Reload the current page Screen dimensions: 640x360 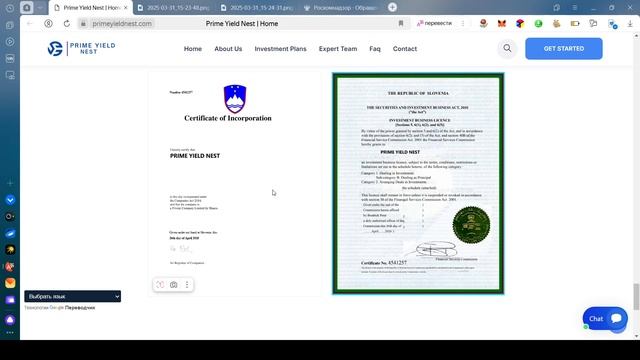(67, 24)
